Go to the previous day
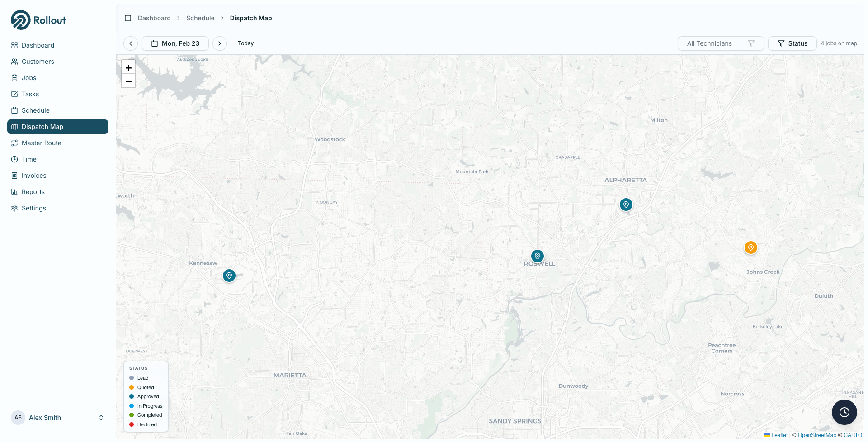The width and height of the screenshot is (868, 443). click(131, 43)
